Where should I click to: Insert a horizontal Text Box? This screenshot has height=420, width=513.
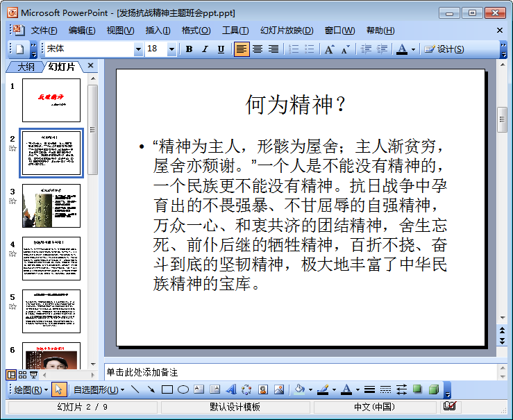tap(199, 389)
